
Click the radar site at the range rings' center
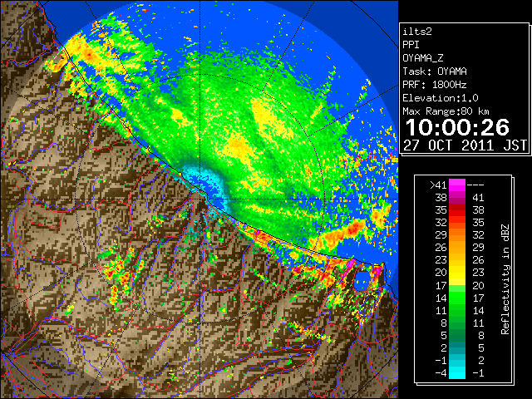point(200,199)
